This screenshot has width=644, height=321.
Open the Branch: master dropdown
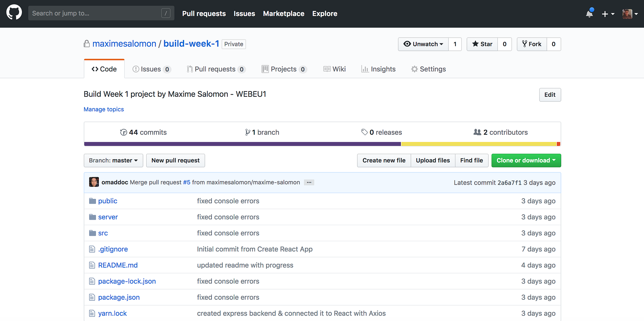(x=113, y=160)
